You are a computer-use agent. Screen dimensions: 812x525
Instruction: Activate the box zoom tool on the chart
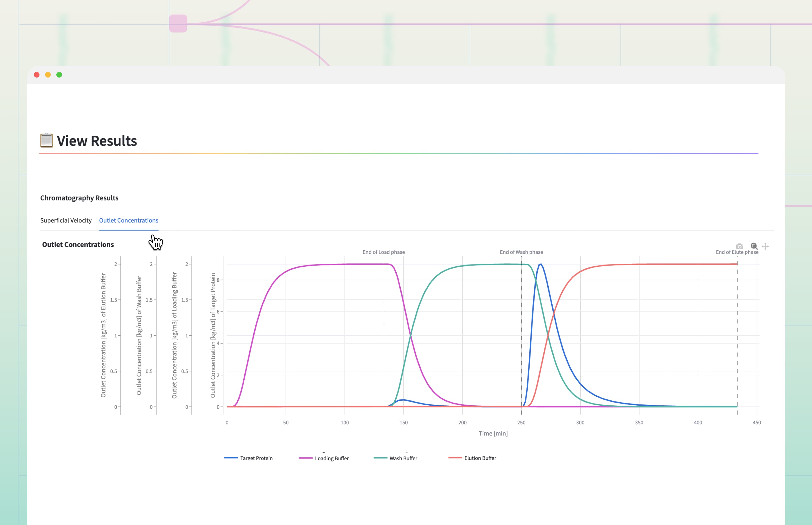click(x=754, y=246)
